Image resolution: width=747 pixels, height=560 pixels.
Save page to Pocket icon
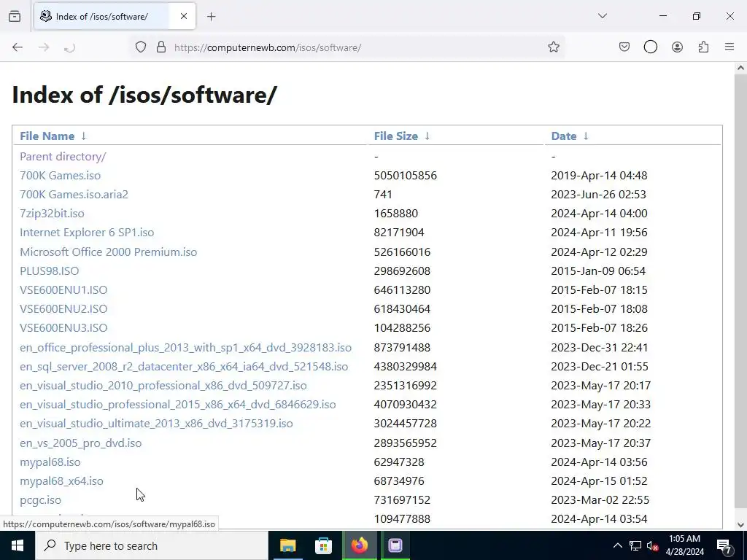click(x=624, y=47)
